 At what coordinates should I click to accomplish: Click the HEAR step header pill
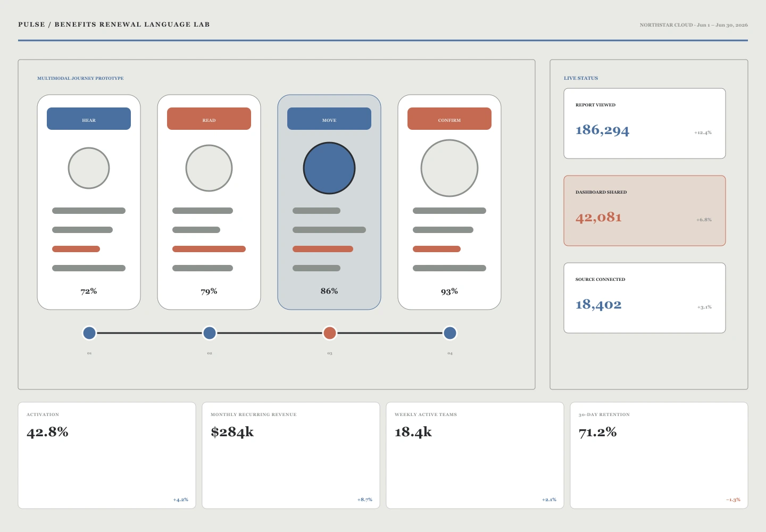89,119
